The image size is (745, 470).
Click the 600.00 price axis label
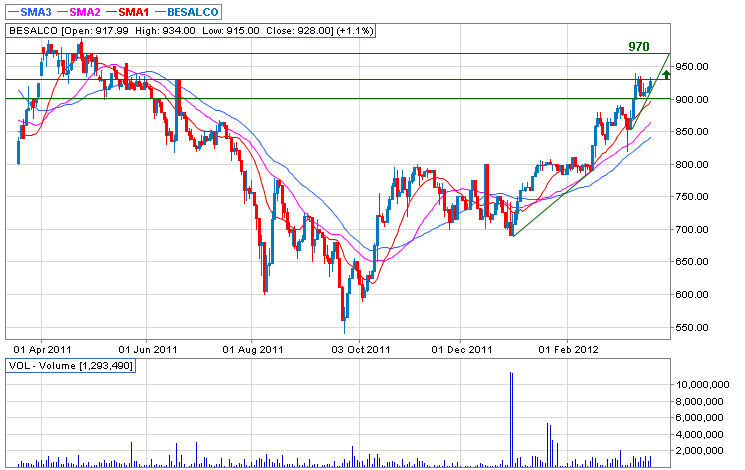(x=692, y=295)
